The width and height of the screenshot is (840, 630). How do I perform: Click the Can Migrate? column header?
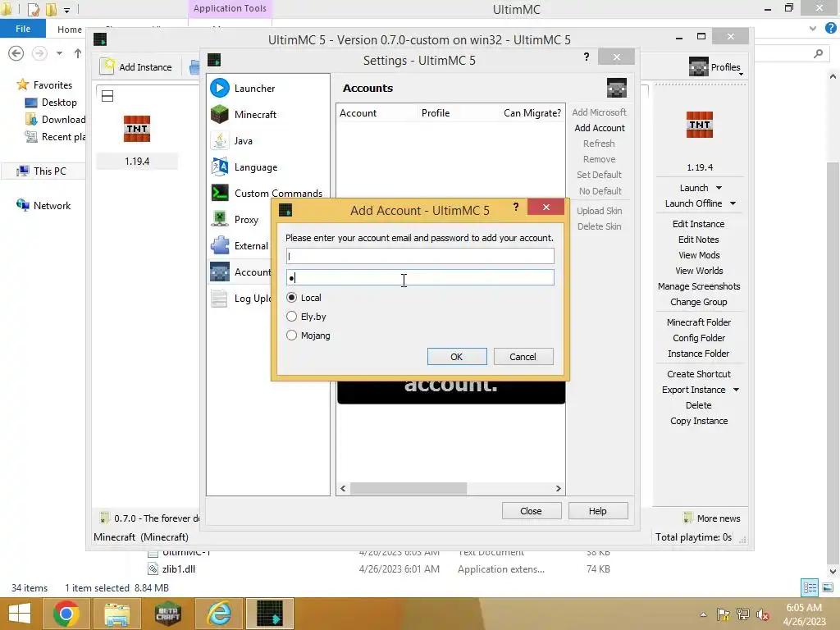coord(532,113)
